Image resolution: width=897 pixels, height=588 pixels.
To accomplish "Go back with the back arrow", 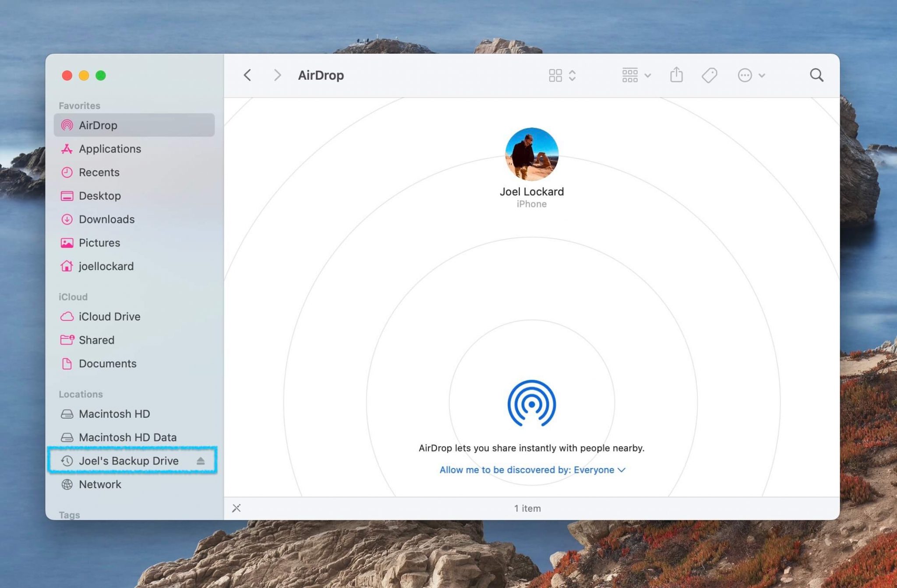I will point(247,75).
